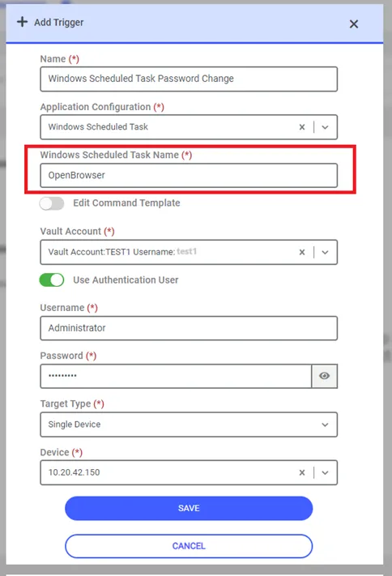Expand the Vault Account dropdown arrow
The width and height of the screenshot is (392, 576).
(x=325, y=253)
